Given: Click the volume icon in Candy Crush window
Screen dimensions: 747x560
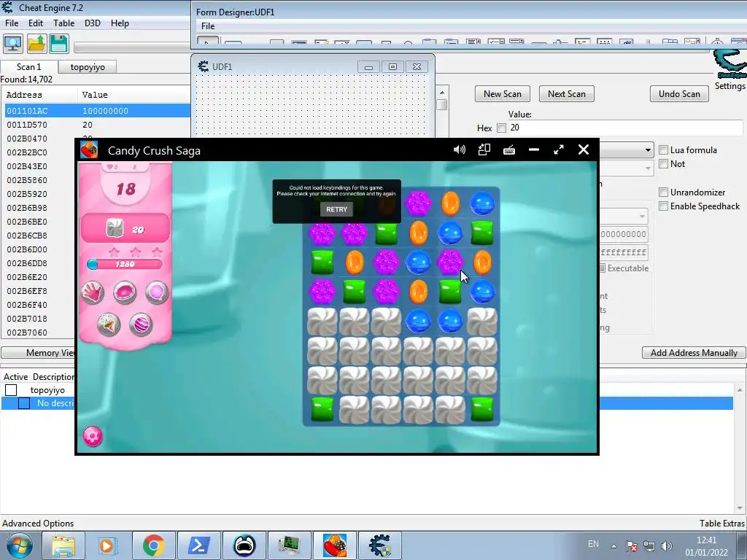Looking at the screenshot, I should tap(460, 150).
